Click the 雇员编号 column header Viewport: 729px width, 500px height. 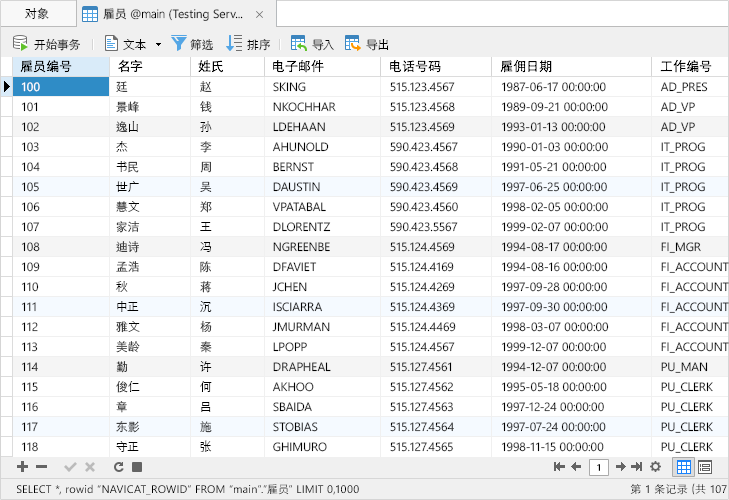click(61, 67)
